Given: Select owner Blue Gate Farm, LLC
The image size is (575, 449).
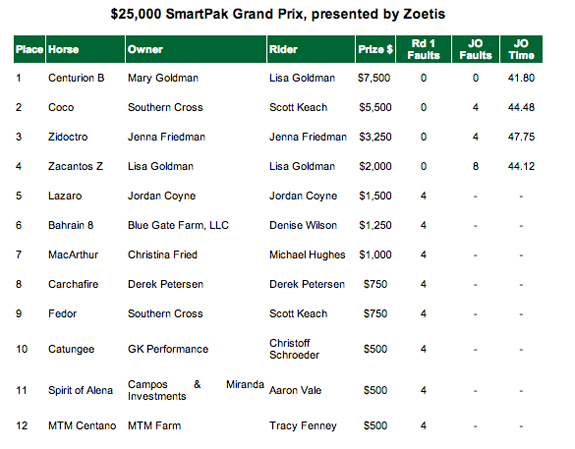Looking at the screenshot, I should point(178,225).
